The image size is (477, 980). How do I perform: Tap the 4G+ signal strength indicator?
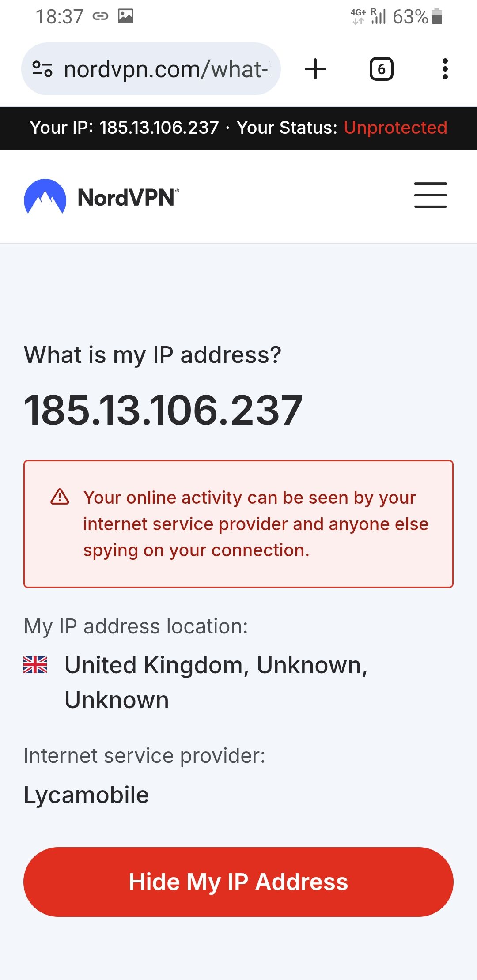(x=368, y=16)
